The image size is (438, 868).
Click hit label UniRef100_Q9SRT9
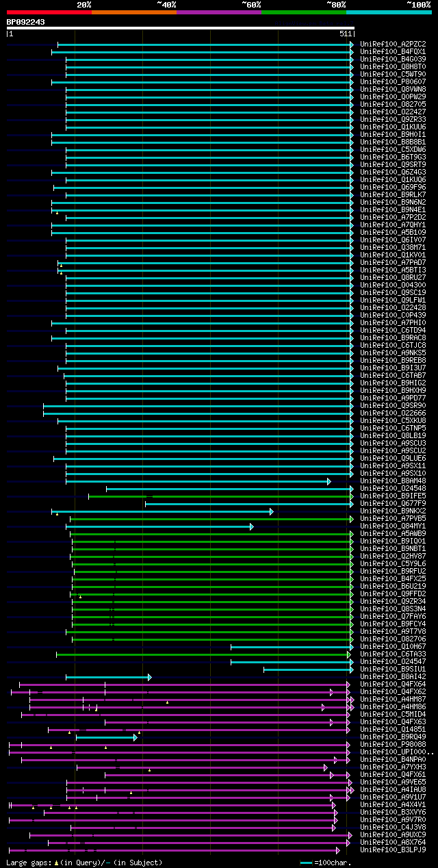click(393, 164)
